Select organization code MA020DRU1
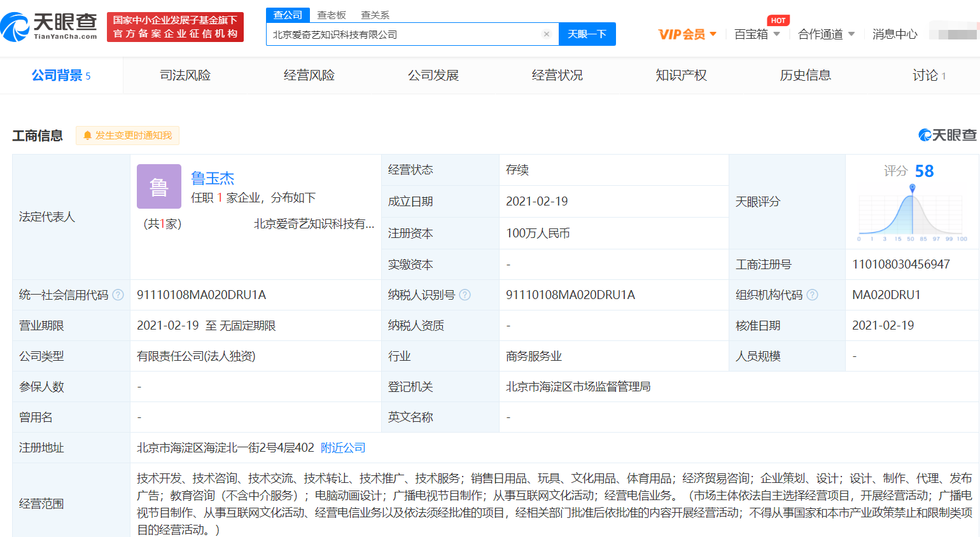Viewport: 980px width, 537px height. [886, 295]
